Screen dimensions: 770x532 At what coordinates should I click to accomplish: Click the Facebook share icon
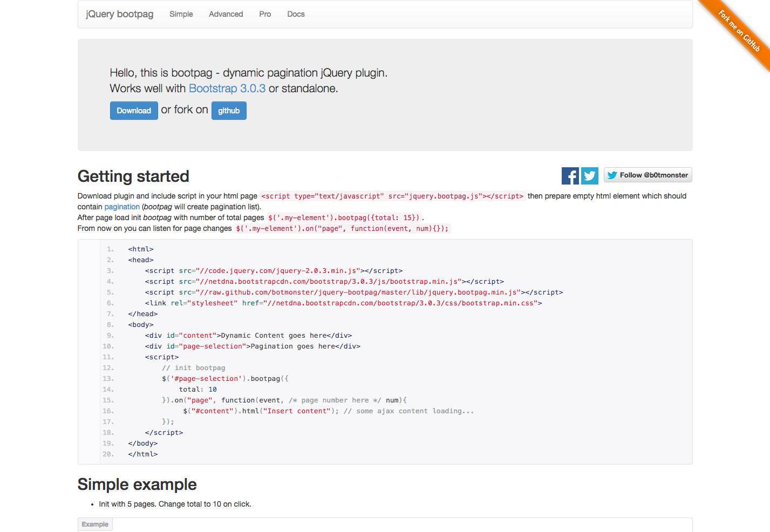click(570, 176)
